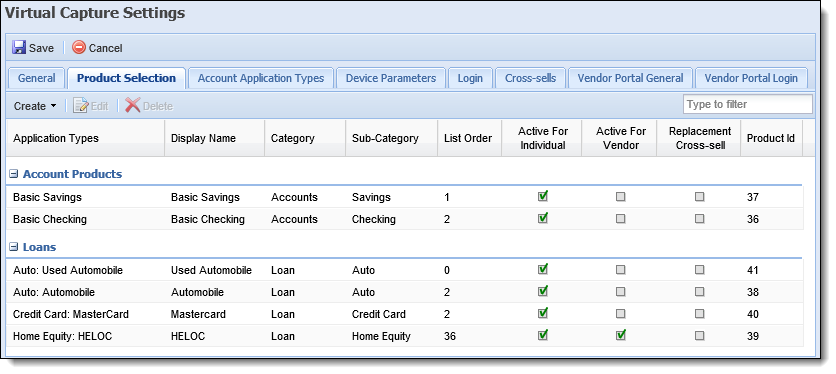The width and height of the screenshot is (836, 374).
Task: Open the Device Parameters tab
Action: point(391,78)
